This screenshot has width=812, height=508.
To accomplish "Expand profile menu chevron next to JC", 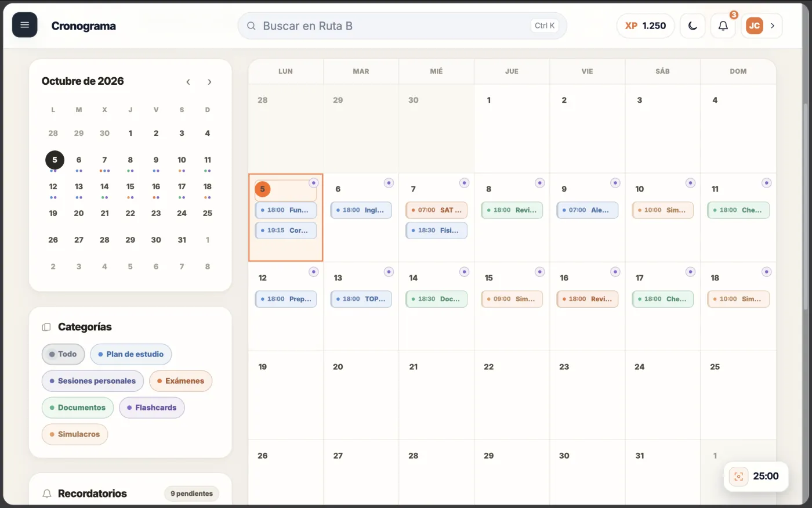I will coord(773,26).
